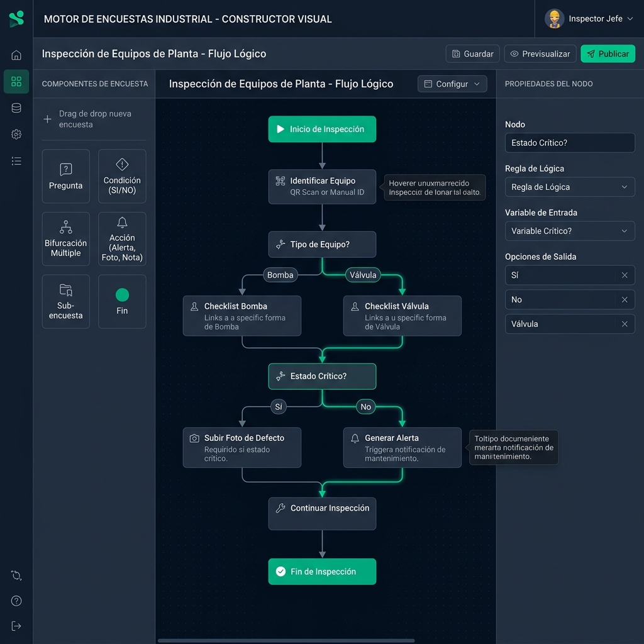Screen dimensions: 644x644
Task: Open the Inspector Jefe user menu
Action: pos(589,19)
